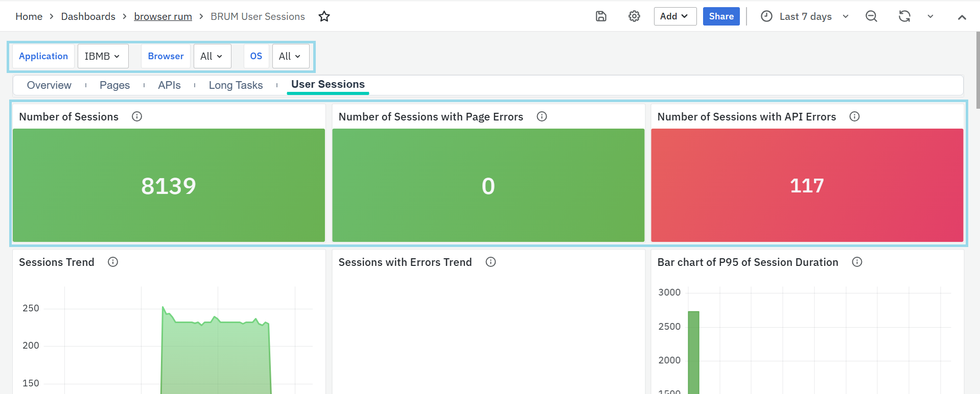
Task: Switch to the Long Tasks tab
Action: [x=236, y=85]
